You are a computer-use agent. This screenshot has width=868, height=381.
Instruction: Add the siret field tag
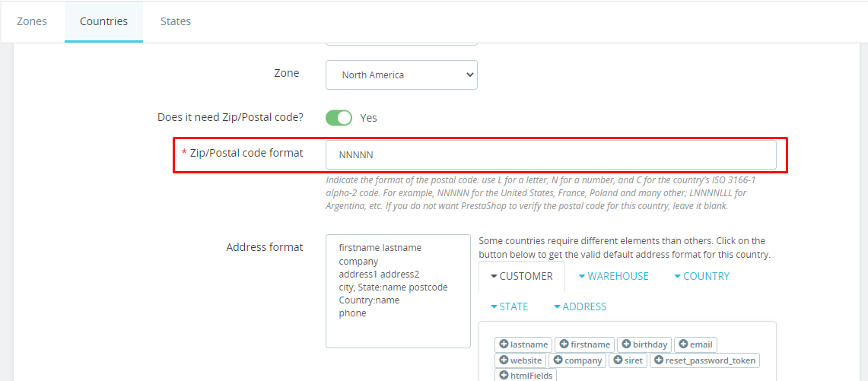(628, 360)
